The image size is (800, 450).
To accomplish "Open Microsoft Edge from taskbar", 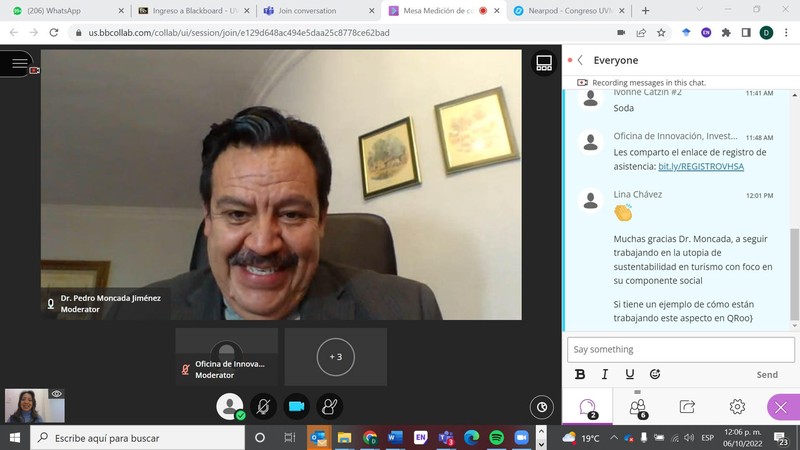I will click(471, 438).
